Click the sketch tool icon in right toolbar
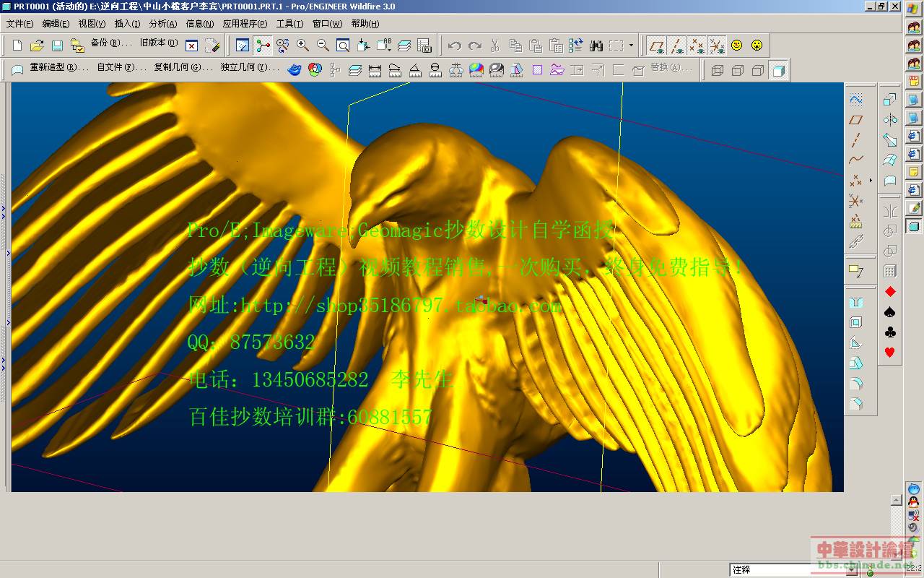Image resolution: width=924 pixels, height=578 pixels. [x=856, y=100]
